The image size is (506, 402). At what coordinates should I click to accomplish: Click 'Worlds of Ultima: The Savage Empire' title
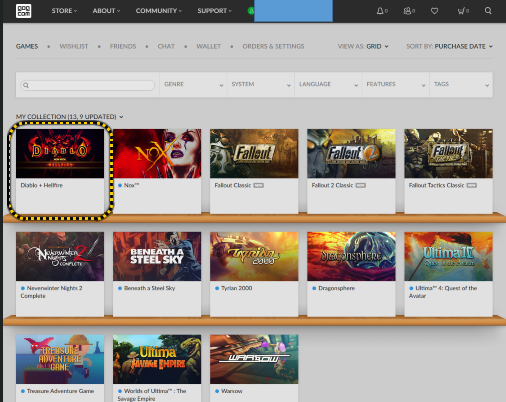pos(152,395)
